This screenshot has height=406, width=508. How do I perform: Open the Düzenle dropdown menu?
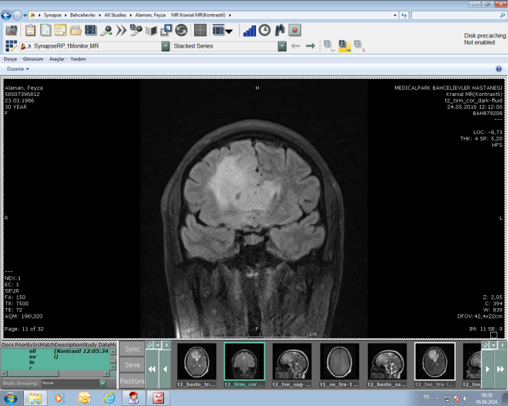tap(18, 69)
